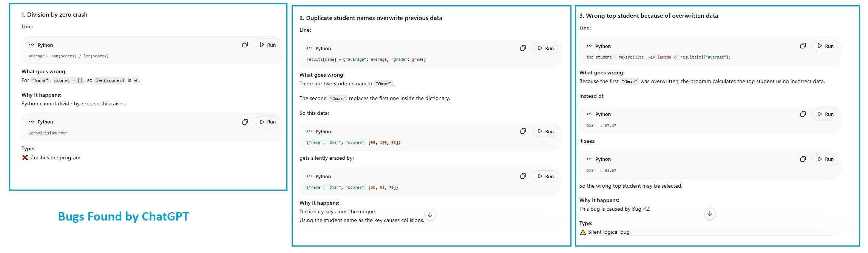Click the inline code chip 'len(scores)'
Image resolution: width=868 pixels, height=253 pixels.
point(110,80)
